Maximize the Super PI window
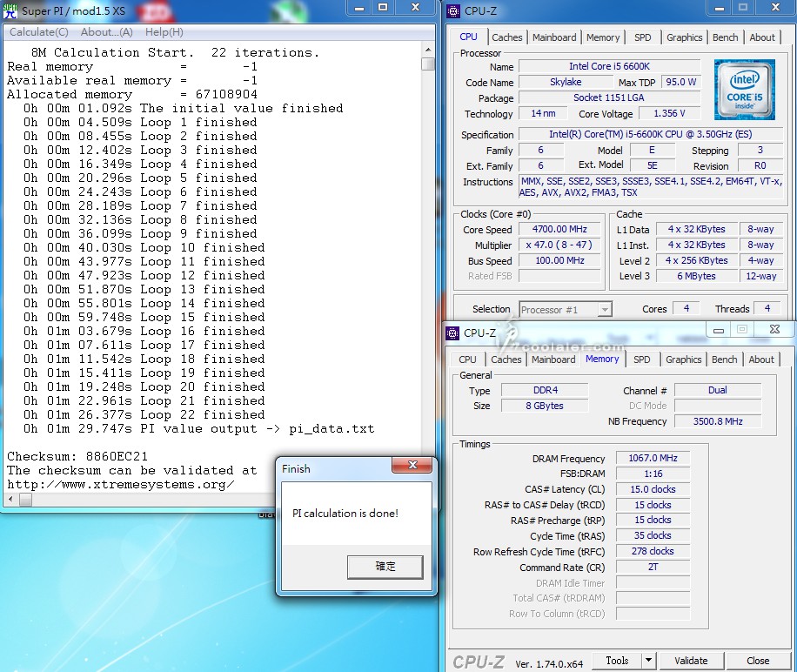Image resolution: width=797 pixels, height=672 pixels. [383, 8]
